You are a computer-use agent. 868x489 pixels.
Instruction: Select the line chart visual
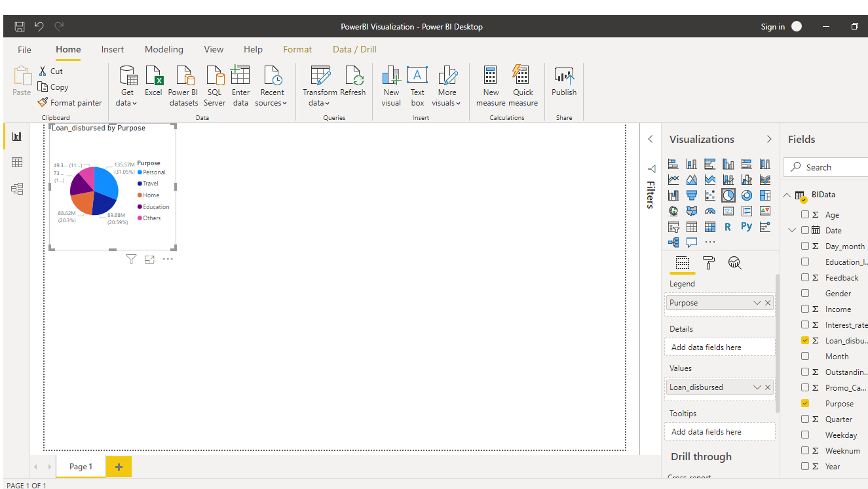point(673,180)
